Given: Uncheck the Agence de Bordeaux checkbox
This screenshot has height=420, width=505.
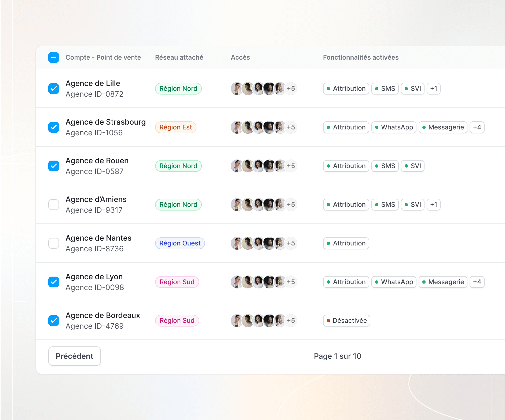Looking at the screenshot, I should tap(54, 321).
